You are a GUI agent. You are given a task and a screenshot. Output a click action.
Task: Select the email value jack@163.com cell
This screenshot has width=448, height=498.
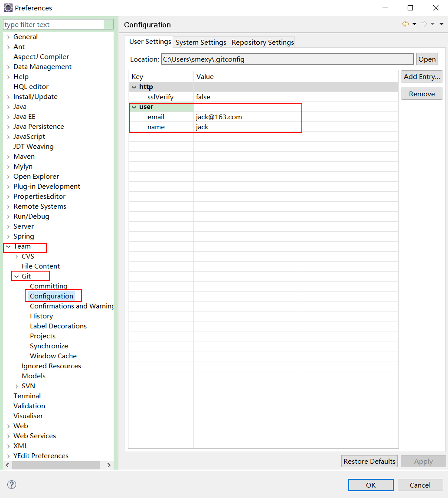click(219, 117)
